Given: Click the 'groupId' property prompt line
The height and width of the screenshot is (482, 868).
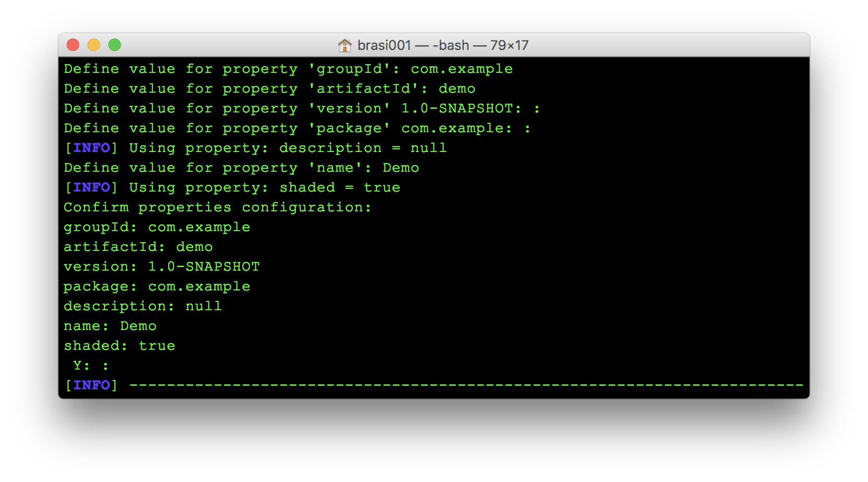Looking at the screenshot, I should (x=288, y=69).
